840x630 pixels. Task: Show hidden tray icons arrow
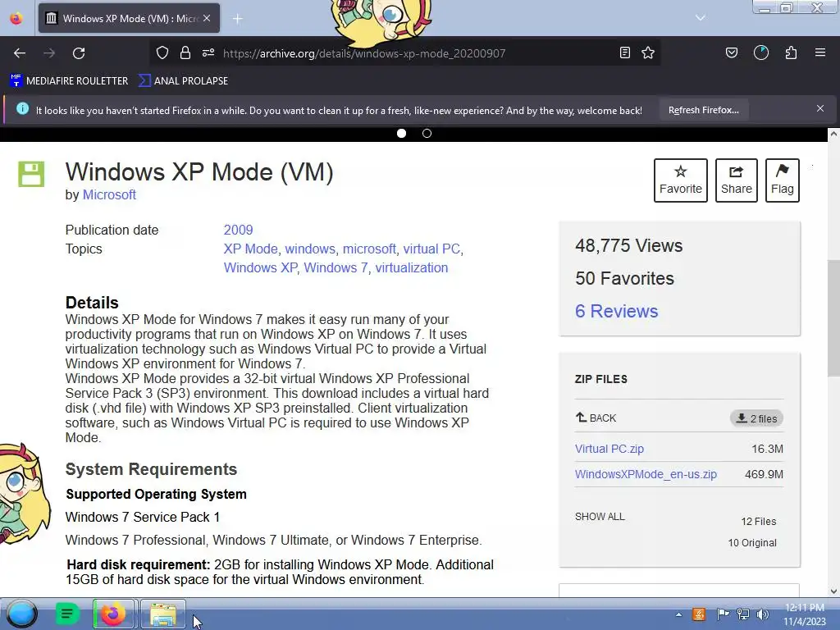pos(678,614)
